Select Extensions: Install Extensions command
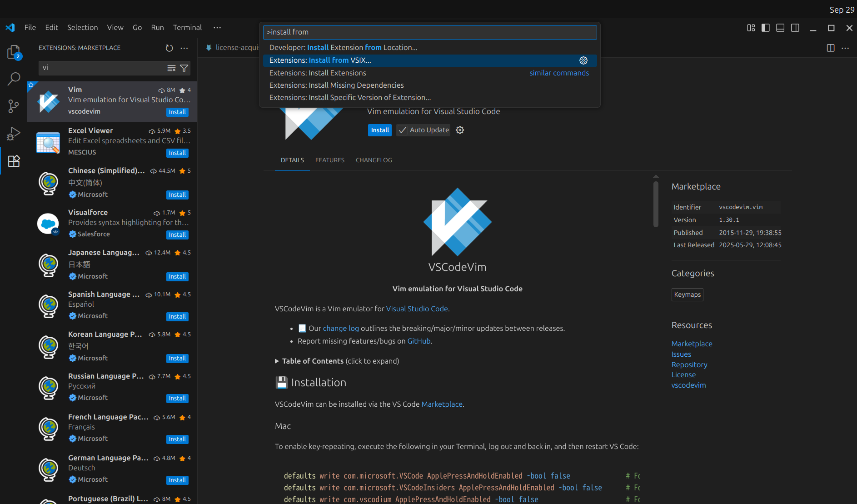Viewport: 857px width, 504px height. (x=430, y=73)
